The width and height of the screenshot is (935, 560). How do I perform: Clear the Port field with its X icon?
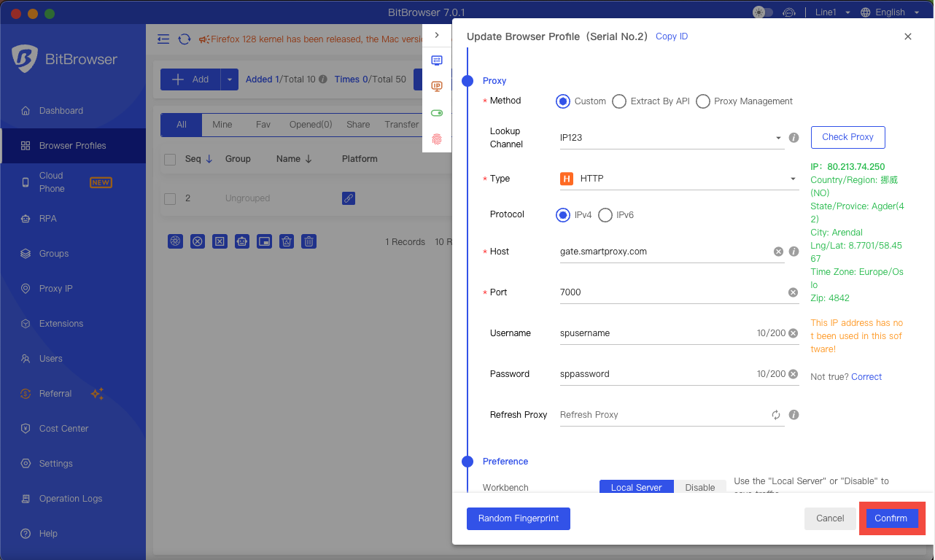pyautogui.click(x=793, y=292)
